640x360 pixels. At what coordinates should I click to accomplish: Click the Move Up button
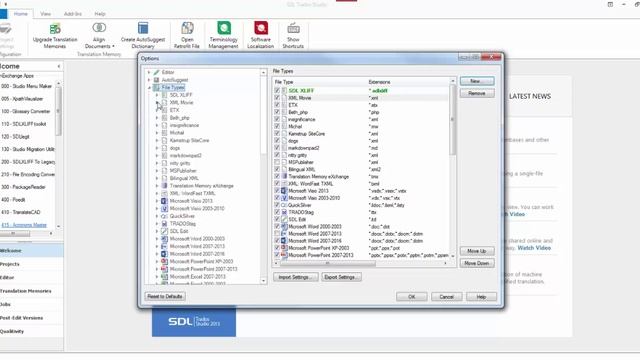point(477,251)
